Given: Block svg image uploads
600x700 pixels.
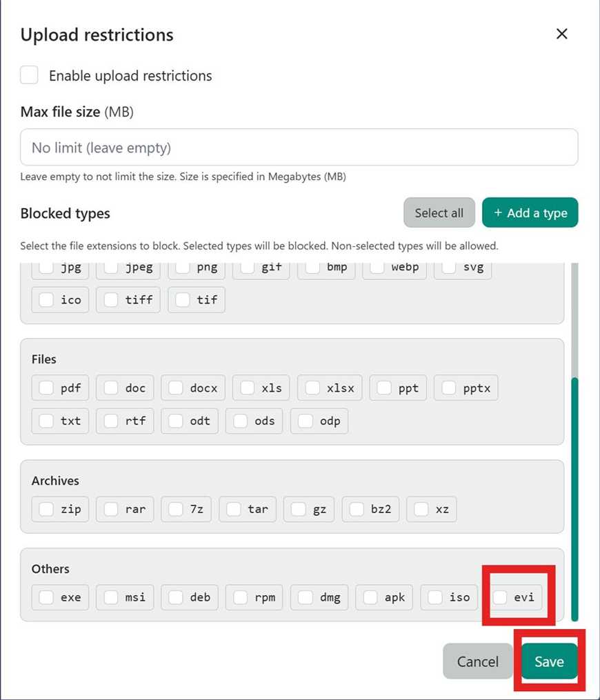Looking at the screenshot, I should [x=449, y=267].
